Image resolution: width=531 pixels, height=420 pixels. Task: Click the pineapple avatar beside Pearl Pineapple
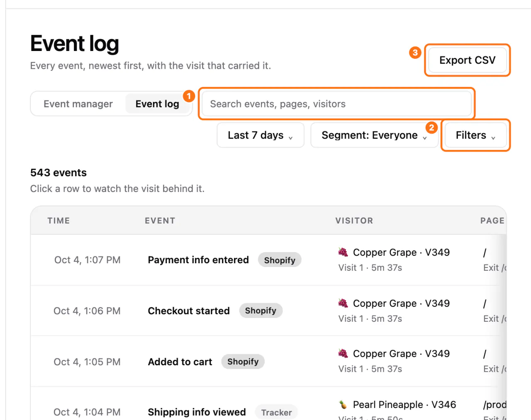point(343,404)
